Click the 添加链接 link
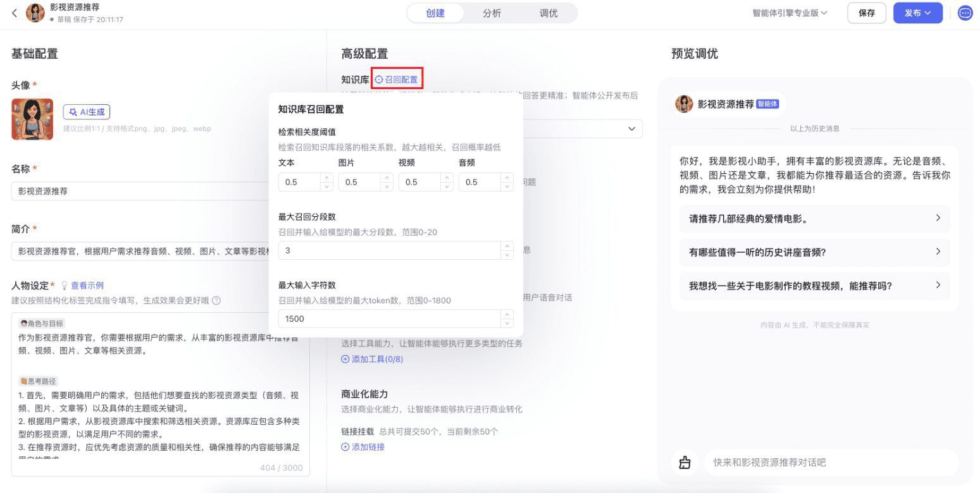980x493 pixels. 363,447
